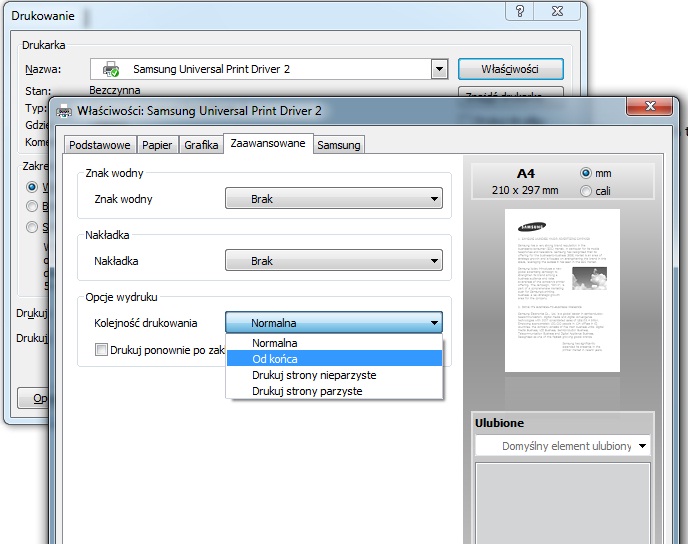
Task: Select the cali units radio button
Action: click(585, 191)
